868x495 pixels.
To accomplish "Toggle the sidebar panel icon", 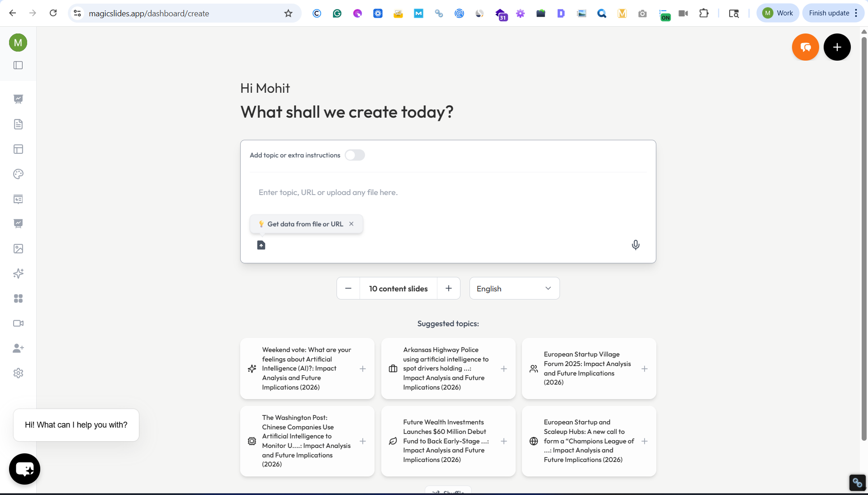I will [18, 65].
